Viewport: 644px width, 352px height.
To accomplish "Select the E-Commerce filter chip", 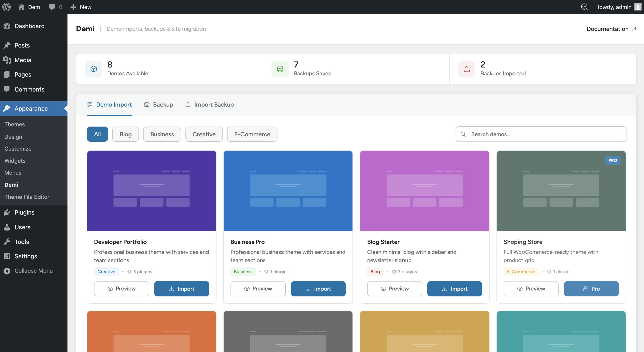I will pyautogui.click(x=252, y=134).
